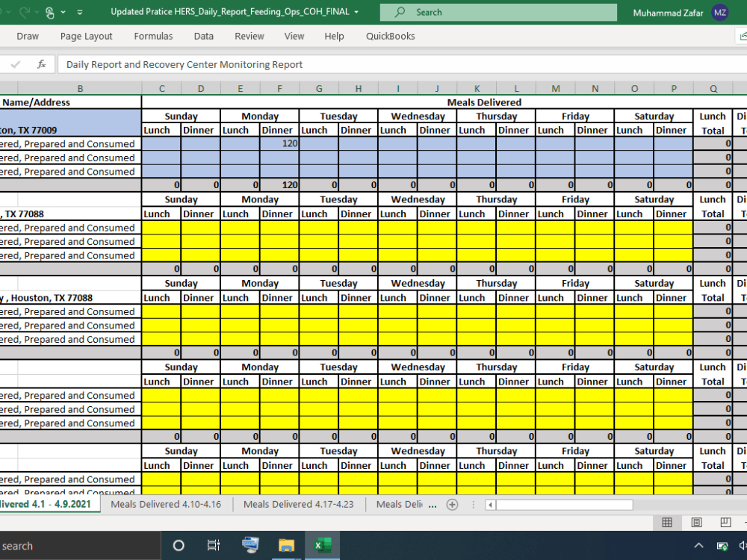Add a new worksheet with the plus button

[452, 505]
